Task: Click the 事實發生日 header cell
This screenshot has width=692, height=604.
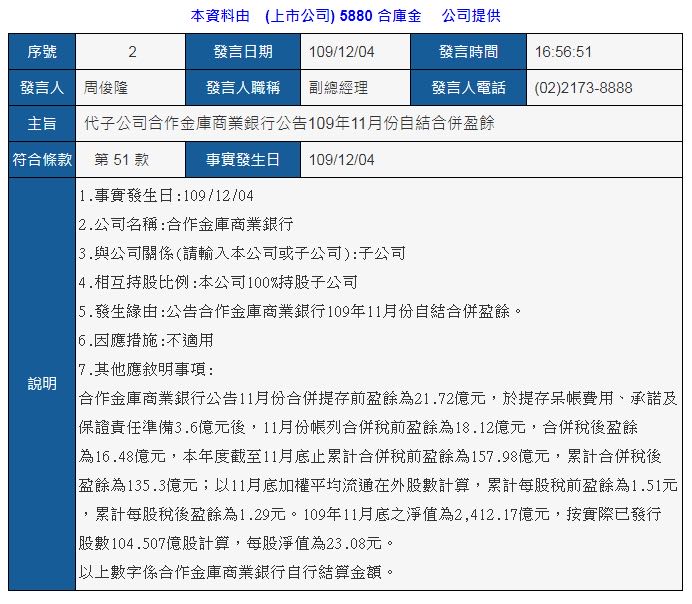Action: pos(243,159)
